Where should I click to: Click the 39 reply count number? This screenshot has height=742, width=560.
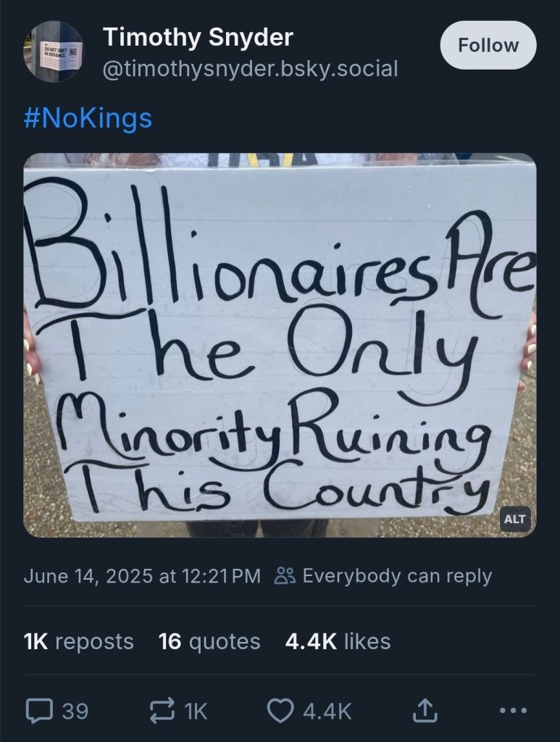pos(75,711)
